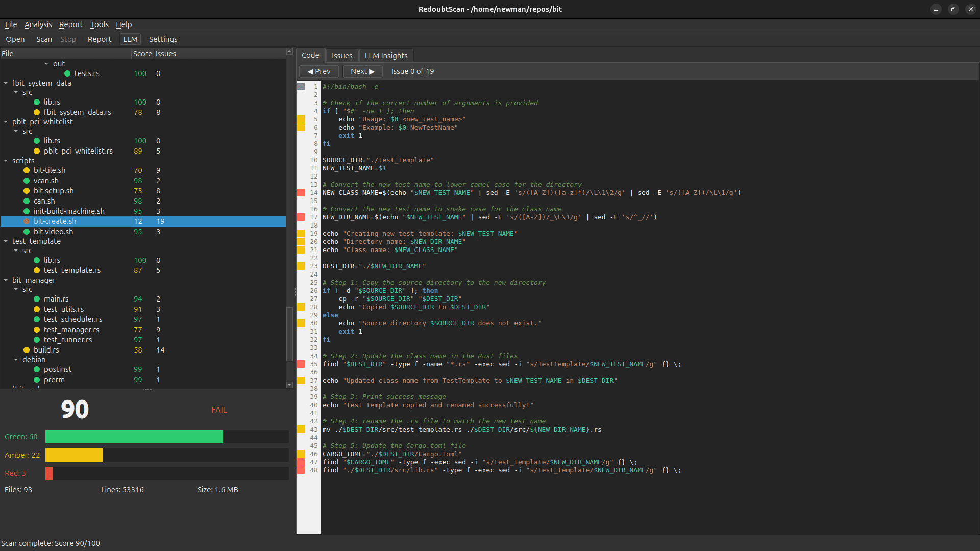Switch to the Issues tab
Image resolution: width=980 pixels, height=551 pixels.
[342, 56]
